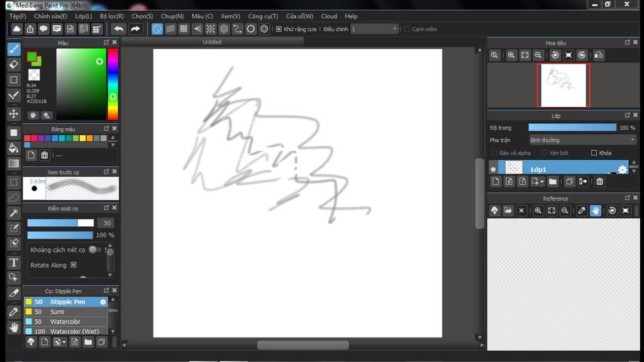
Task: Enable the radial snap guide icon
Action: point(210,29)
